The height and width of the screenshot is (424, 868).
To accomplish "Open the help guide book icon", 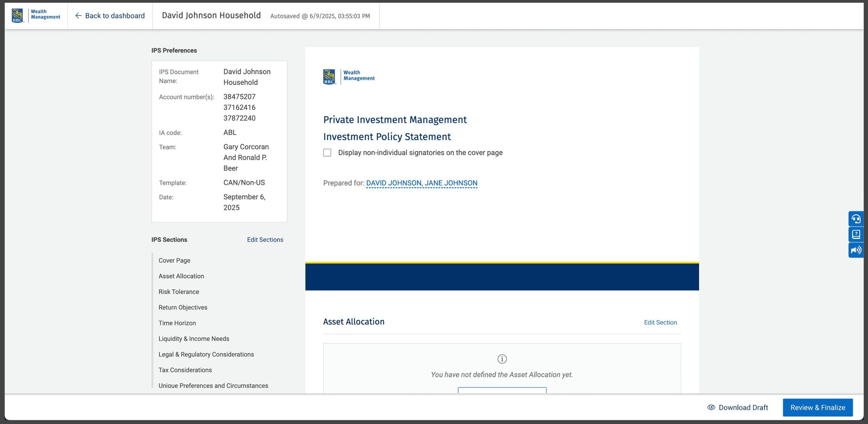I will (x=856, y=234).
